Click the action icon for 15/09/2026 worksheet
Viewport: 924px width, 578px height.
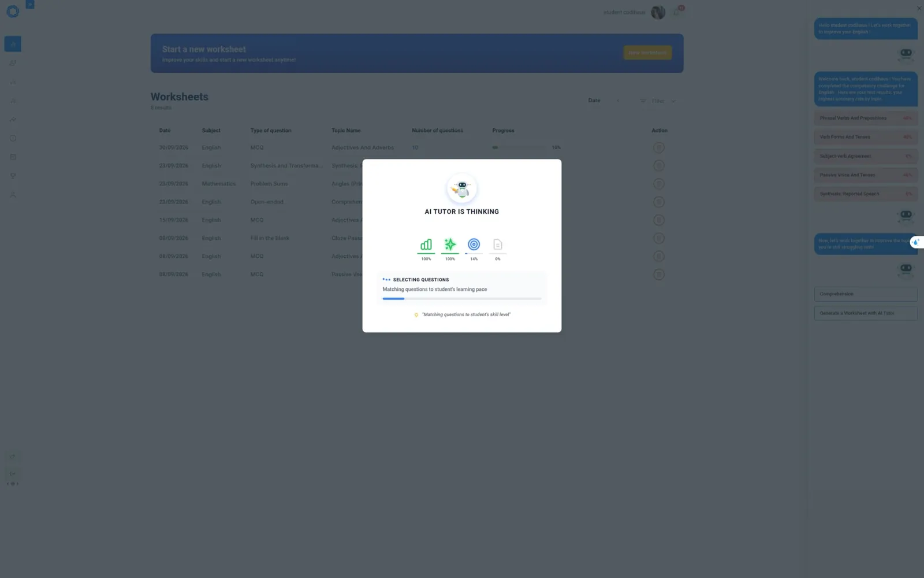tap(658, 220)
